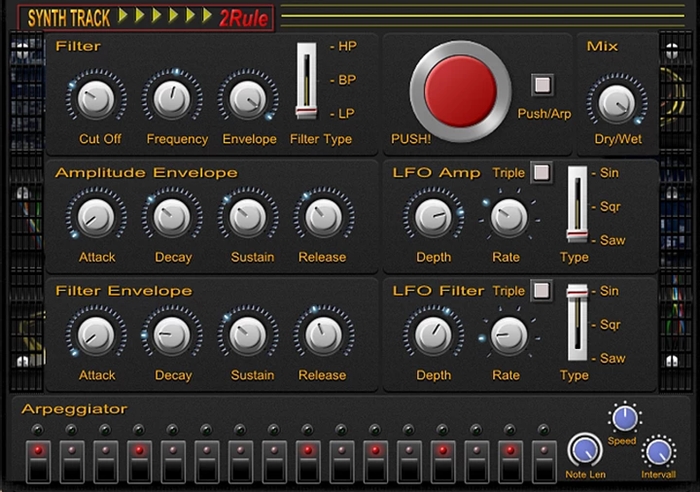Toggle arpeggiator step 1 switch
Viewport: 700px width, 492px height.
point(38,462)
